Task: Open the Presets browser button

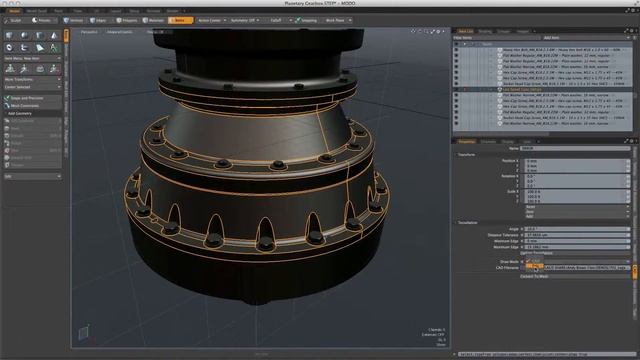Action: tap(42, 20)
